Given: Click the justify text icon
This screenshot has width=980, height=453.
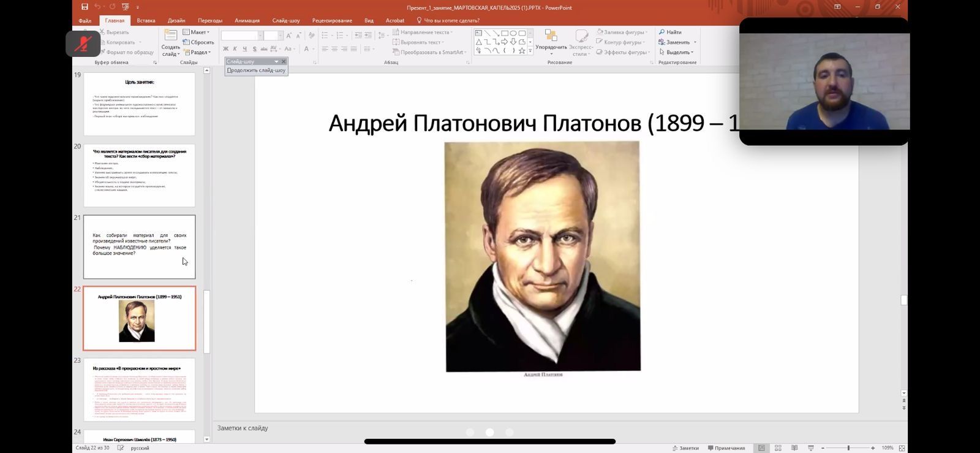Looking at the screenshot, I should pos(353,49).
